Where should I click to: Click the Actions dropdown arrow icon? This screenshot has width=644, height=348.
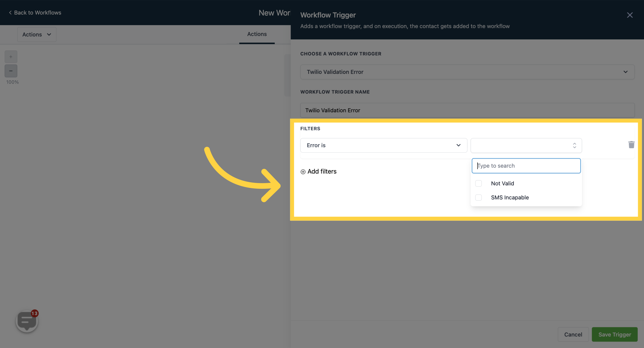point(48,34)
